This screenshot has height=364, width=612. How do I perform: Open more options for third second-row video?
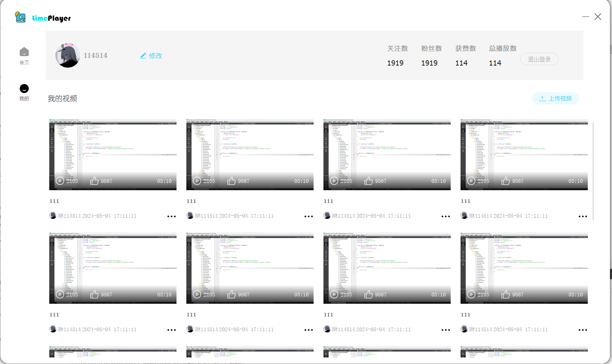tap(446, 330)
